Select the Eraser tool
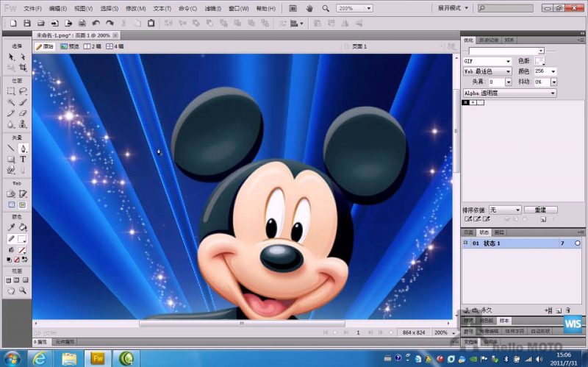Screen dimensions: 588x367 (x=23, y=113)
